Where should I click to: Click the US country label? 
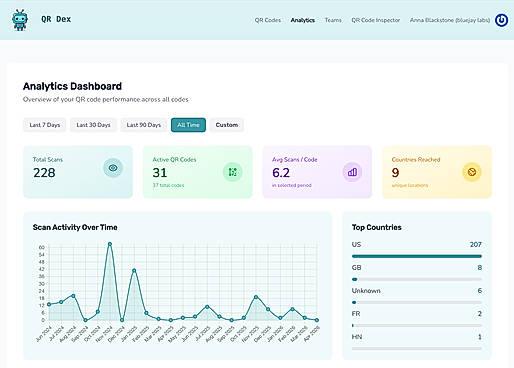[356, 244]
